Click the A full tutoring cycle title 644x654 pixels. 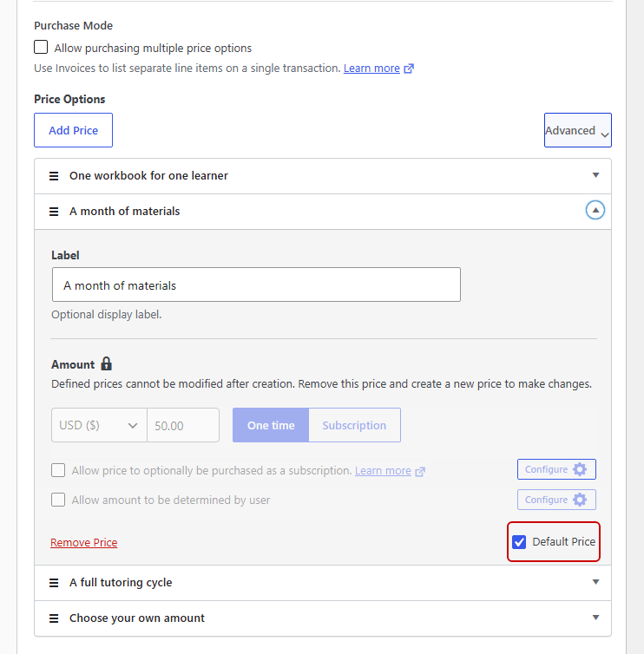(x=121, y=582)
